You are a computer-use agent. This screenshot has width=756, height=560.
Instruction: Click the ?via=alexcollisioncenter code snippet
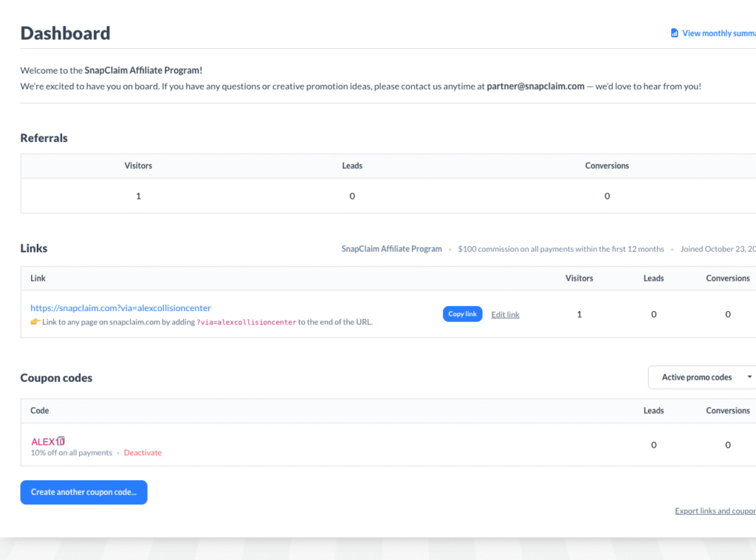coord(246,322)
